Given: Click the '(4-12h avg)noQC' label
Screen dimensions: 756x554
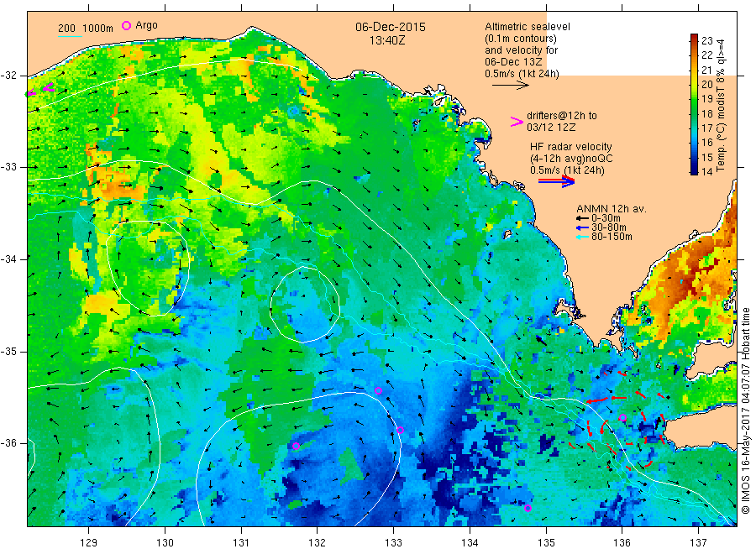Looking at the screenshot, I should pyautogui.click(x=571, y=159).
